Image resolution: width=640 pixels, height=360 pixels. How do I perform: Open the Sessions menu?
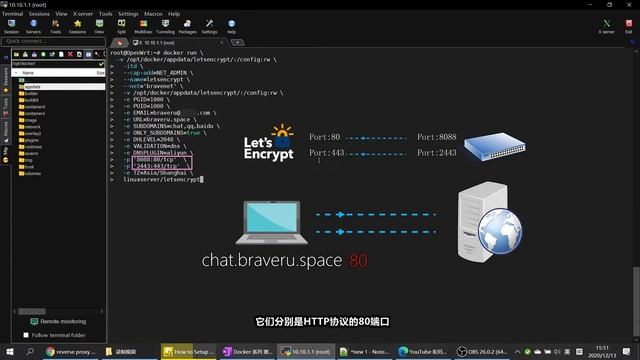point(39,14)
